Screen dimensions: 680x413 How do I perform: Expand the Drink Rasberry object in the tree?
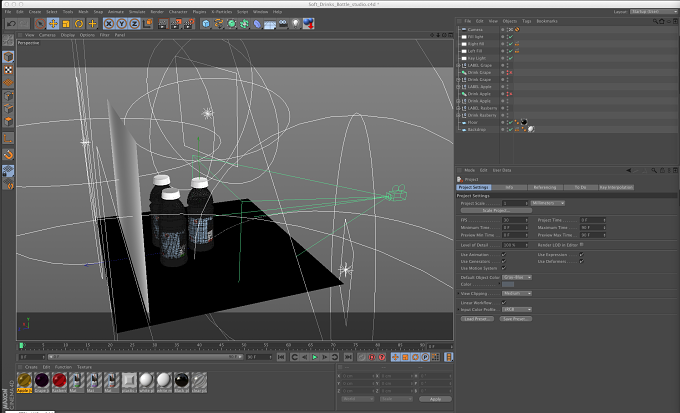458,115
